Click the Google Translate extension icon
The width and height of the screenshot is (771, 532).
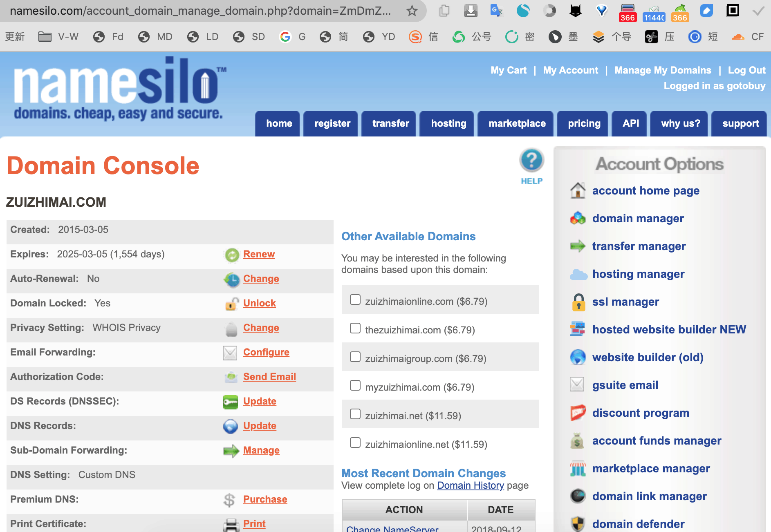[x=496, y=11]
